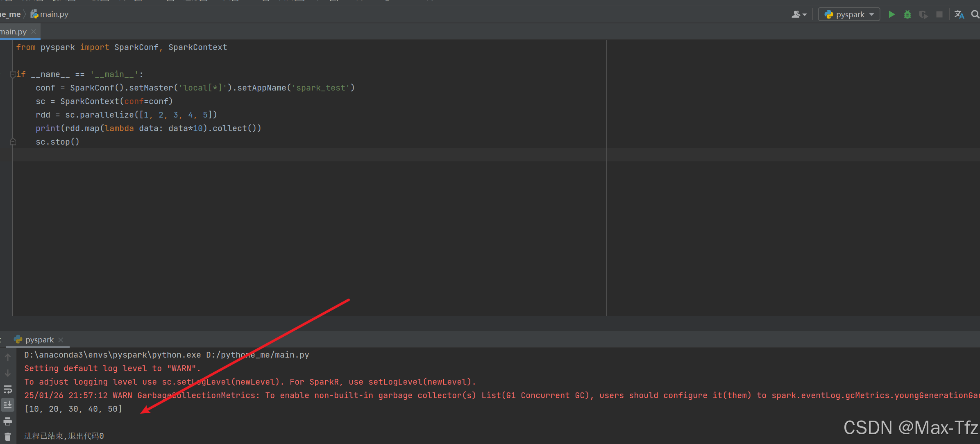This screenshot has width=980, height=444.
Task: Open the Translate icon in toolbar
Action: coord(959,14)
